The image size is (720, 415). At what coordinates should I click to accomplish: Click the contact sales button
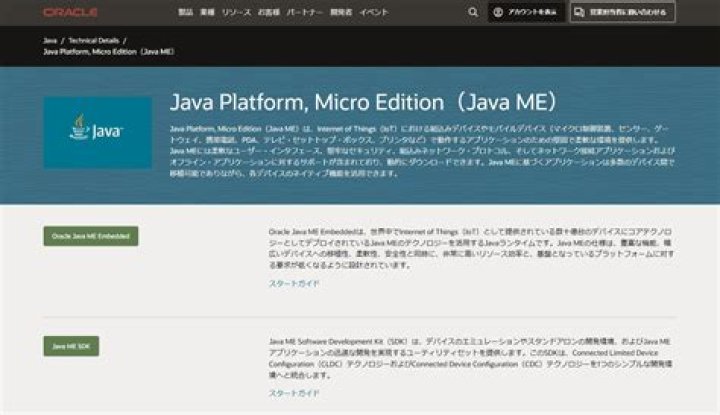pos(622,12)
